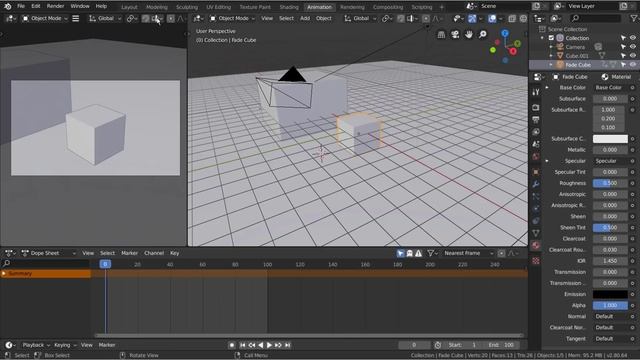Click the use preview range clock icon
This screenshot has width=640, height=360.
[438, 345]
